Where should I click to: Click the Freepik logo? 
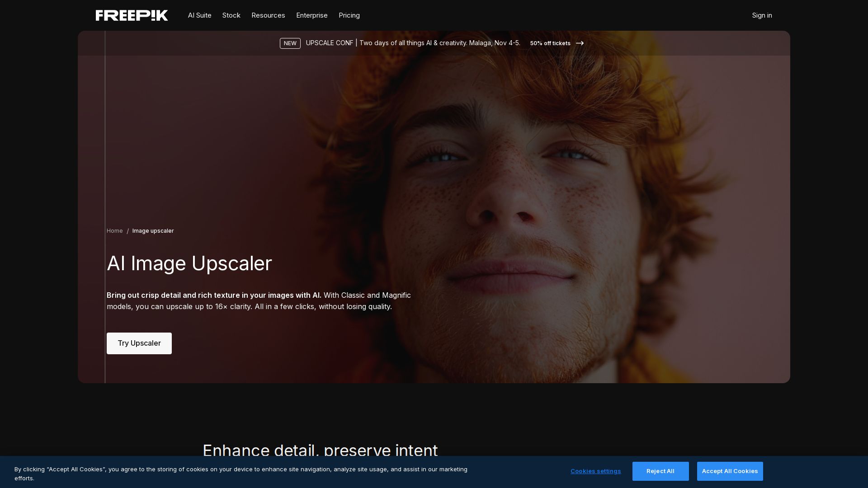click(132, 15)
